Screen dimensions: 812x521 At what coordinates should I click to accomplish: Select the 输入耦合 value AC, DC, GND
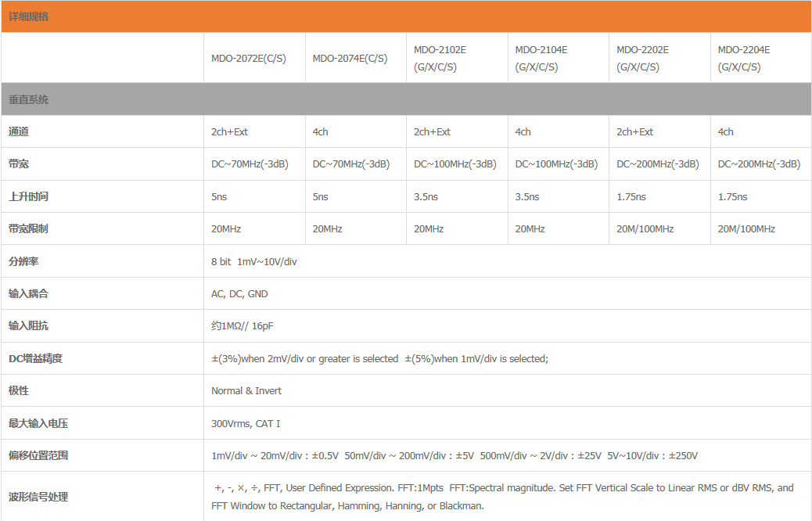[239, 294]
